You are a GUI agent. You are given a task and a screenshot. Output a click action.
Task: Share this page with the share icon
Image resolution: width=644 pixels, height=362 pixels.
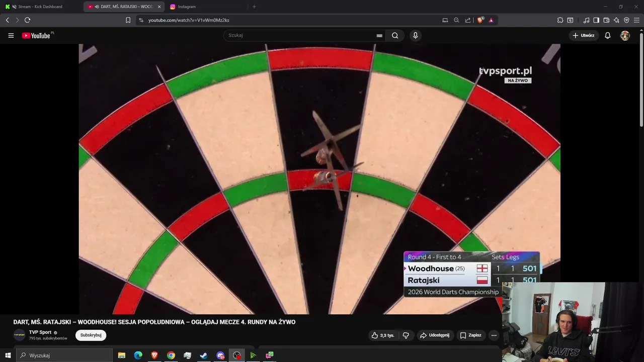468,20
